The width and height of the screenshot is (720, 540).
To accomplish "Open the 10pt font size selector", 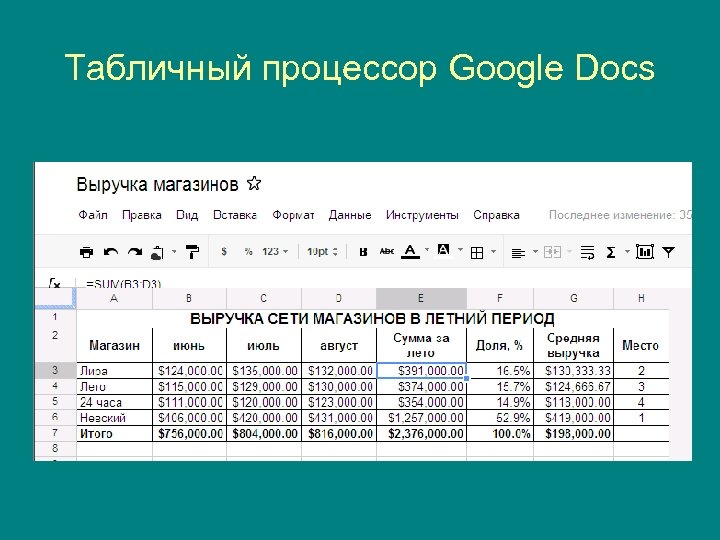I will (x=322, y=252).
